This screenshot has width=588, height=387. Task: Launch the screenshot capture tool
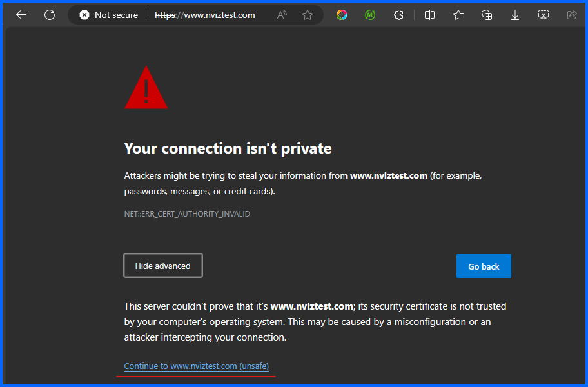click(544, 15)
